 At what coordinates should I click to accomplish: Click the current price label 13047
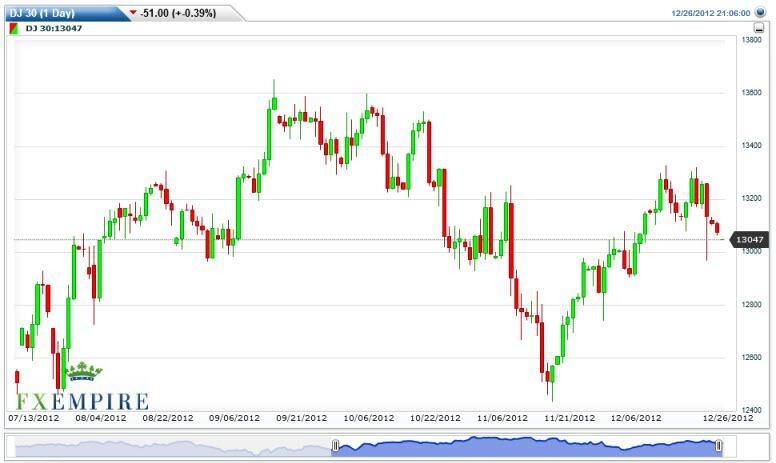tap(750, 240)
